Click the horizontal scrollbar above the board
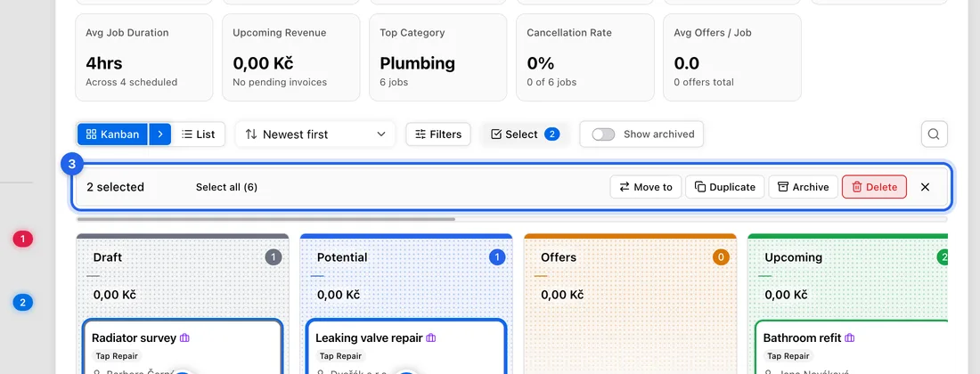 pos(266,219)
